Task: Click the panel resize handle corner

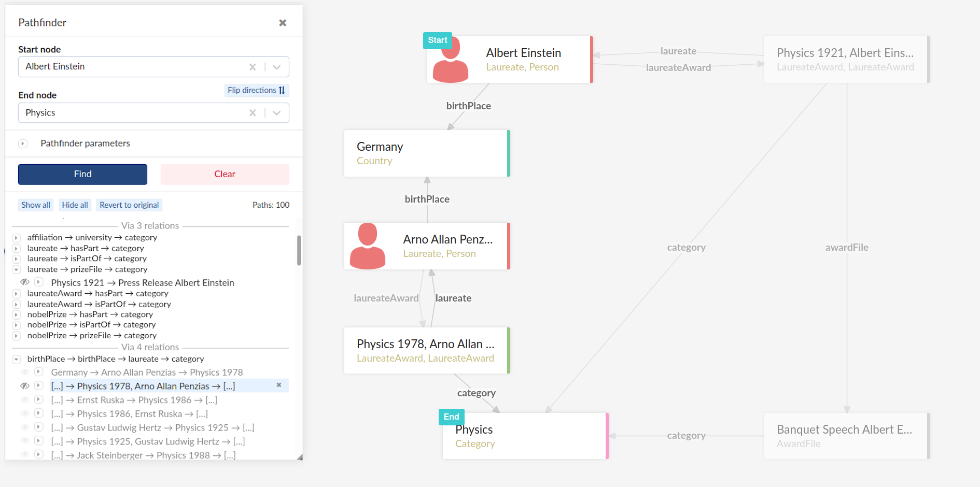Action: click(300, 457)
